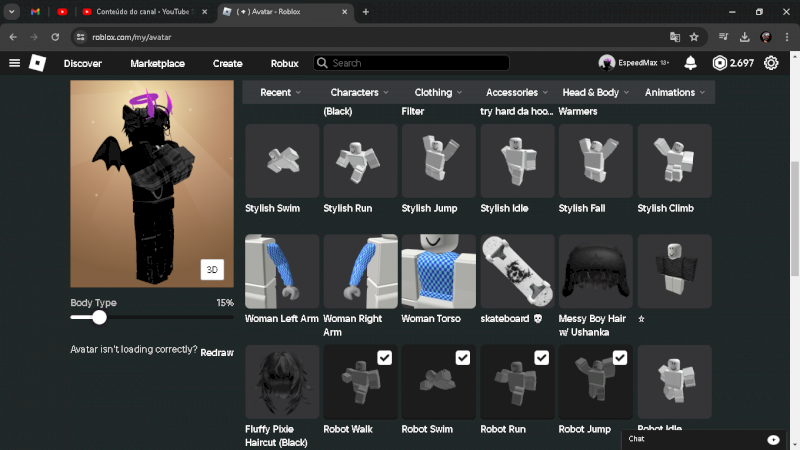This screenshot has width=800, height=450.
Task: Expand the Recent dropdown
Action: coord(280,92)
